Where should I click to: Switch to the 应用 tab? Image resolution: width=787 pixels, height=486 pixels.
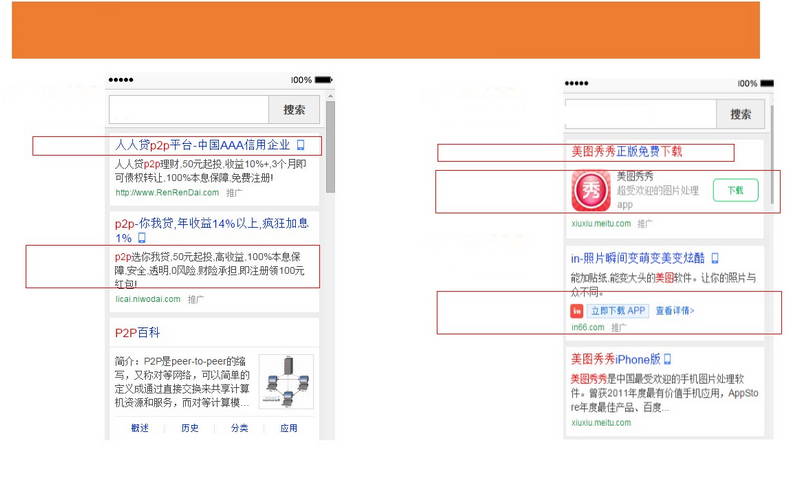click(289, 428)
